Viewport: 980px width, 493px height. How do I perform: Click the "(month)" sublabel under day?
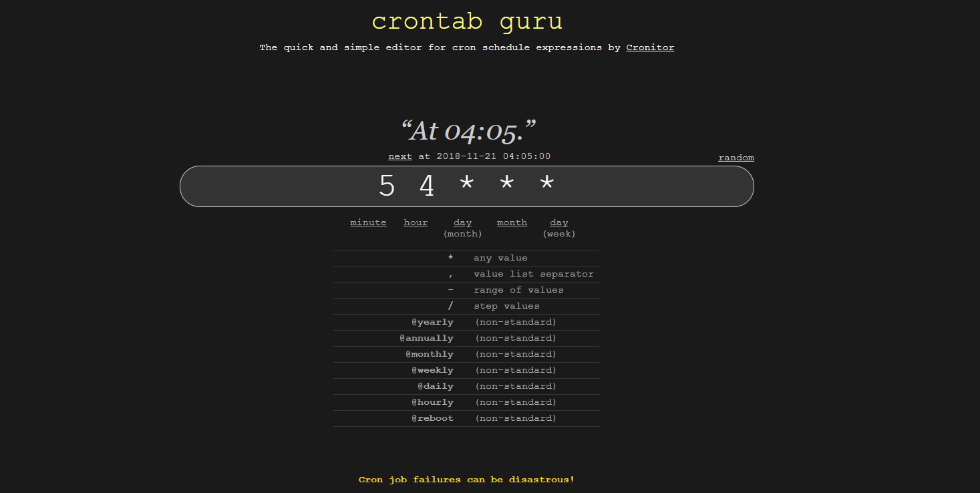click(462, 234)
